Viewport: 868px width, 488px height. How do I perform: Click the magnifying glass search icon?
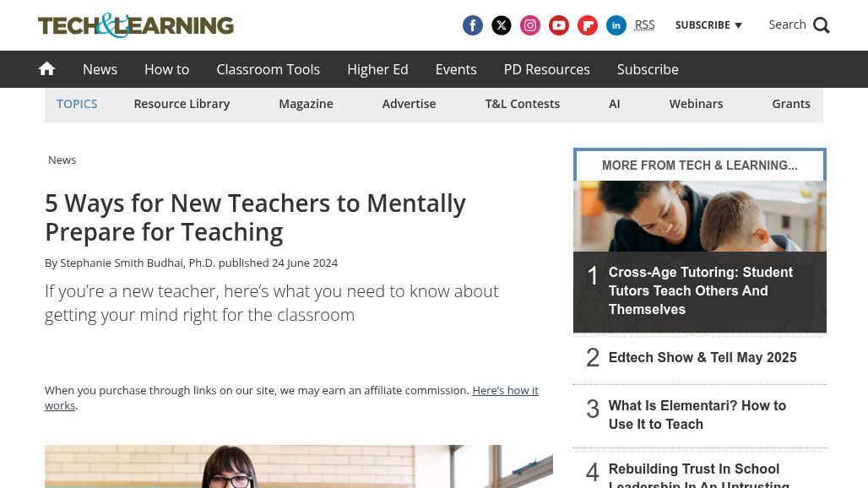tap(821, 25)
